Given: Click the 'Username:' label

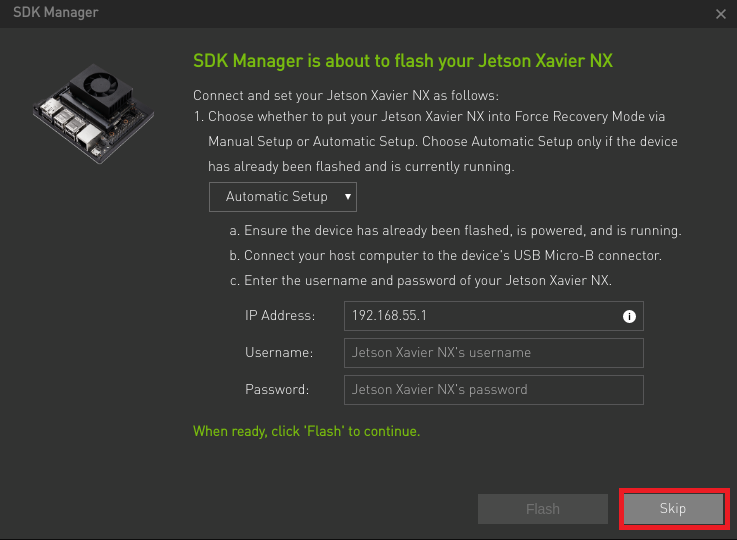Looking at the screenshot, I should (x=279, y=352).
